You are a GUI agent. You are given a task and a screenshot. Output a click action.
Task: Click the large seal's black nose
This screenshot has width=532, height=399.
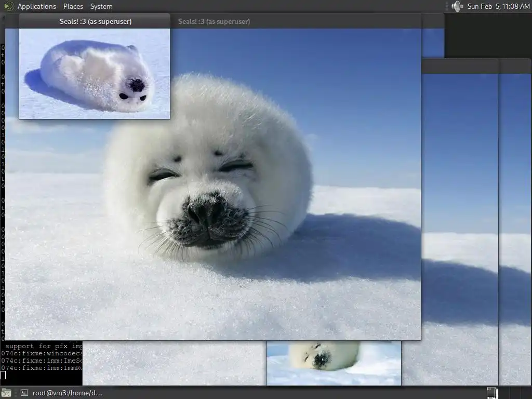(207, 212)
